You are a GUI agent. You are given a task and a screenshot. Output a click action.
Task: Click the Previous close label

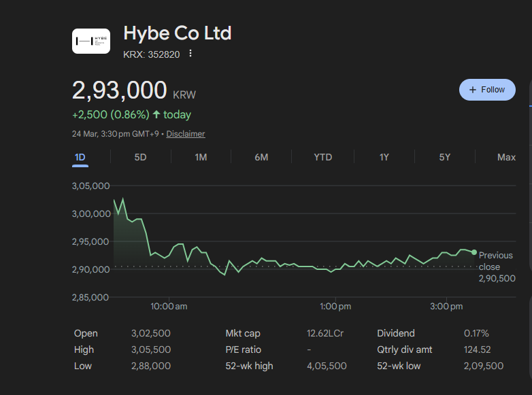pos(495,261)
